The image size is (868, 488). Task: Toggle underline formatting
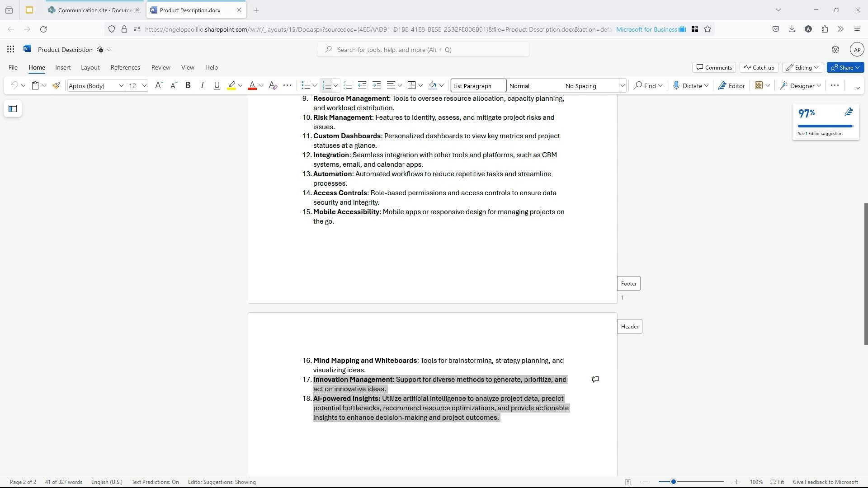coord(217,85)
